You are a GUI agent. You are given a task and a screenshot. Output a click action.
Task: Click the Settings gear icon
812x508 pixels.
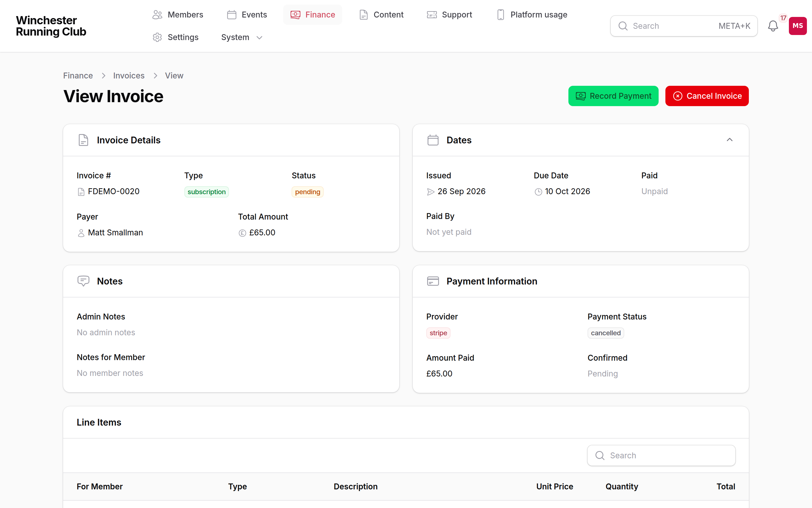[x=157, y=37]
